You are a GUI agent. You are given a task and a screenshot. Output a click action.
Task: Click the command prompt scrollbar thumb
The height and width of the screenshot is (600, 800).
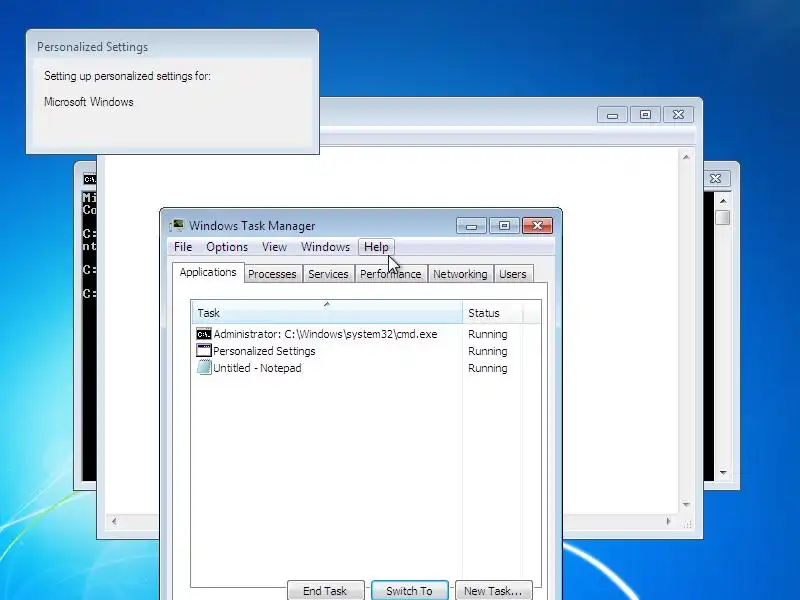tap(723, 217)
